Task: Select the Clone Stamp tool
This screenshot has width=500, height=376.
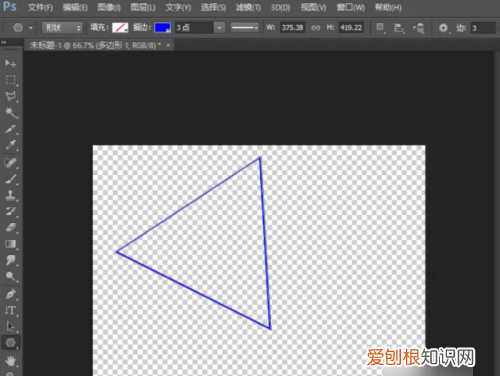Action: [x=10, y=195]
